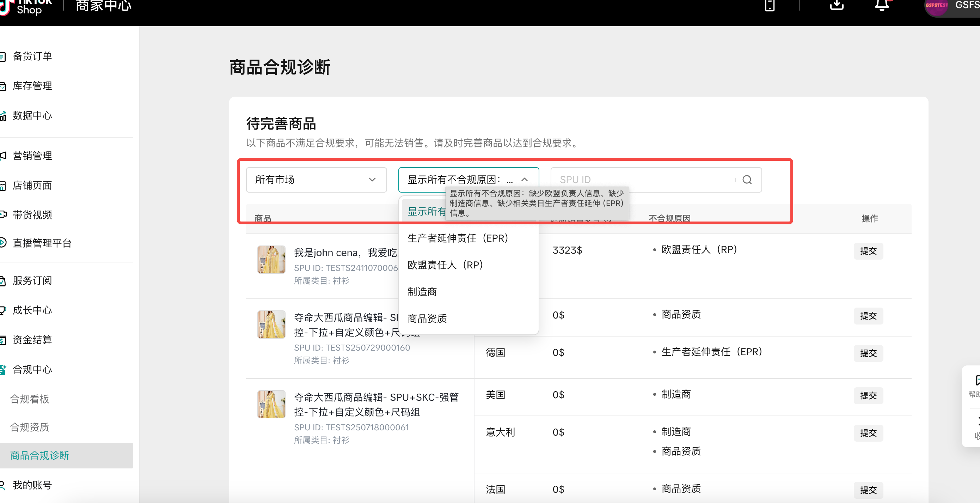Image resolution: width=980 pixels, height=503 pixels.
Task: Collapse the 显示所有不合规原因 filter dropdown
Action: tap(524, 180)
